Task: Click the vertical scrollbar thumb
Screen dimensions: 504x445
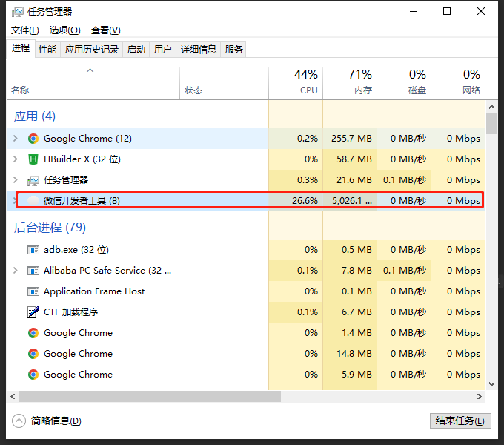Action: [x=491, y=123]
